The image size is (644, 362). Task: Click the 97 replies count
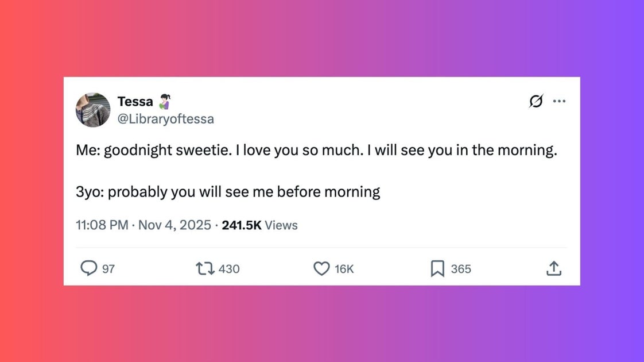[108, 269]
